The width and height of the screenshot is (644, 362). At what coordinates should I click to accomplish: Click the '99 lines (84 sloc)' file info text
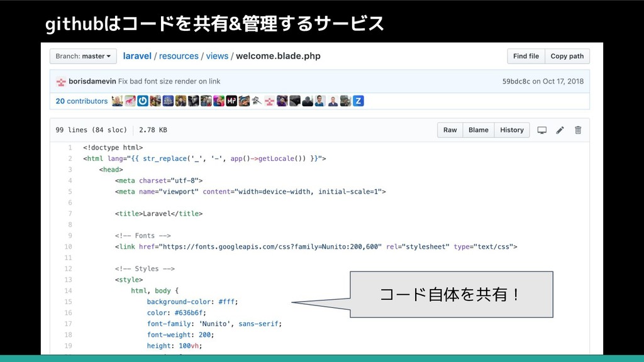(91, 129)
